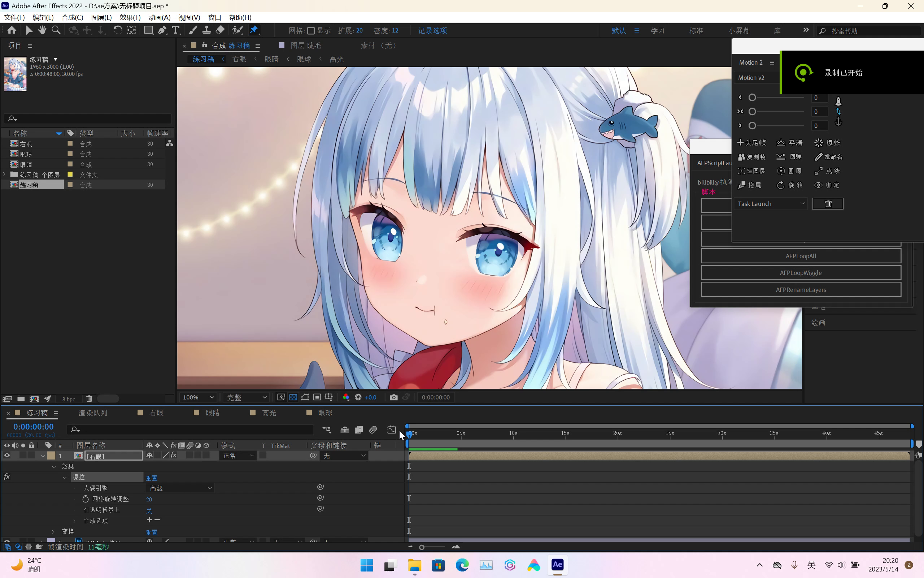
Task: Click the Motion 2 trash button
Action: (828, 204)
